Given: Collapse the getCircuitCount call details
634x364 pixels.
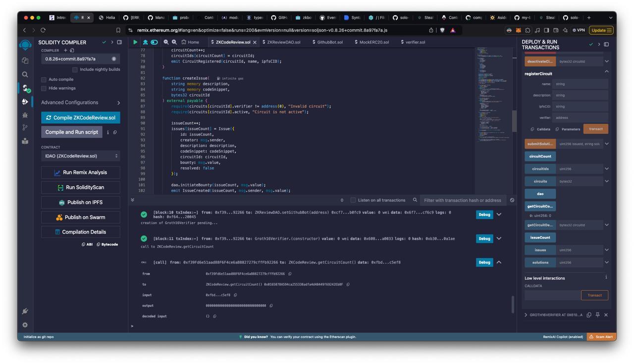Looking at the screenshot, I should point(499,262).
